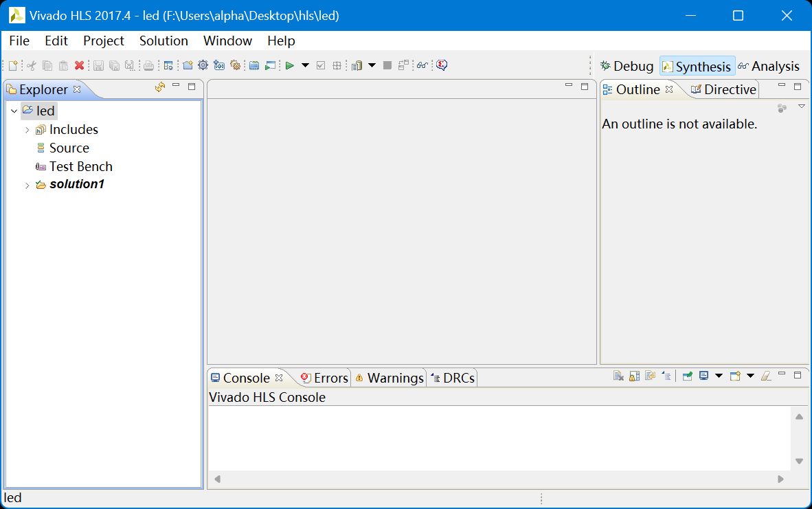Image resolution: width=812 pixels, height=509 pixels.
Task: Open Solution Settings orange gears icon
Action: pos(236,65)
